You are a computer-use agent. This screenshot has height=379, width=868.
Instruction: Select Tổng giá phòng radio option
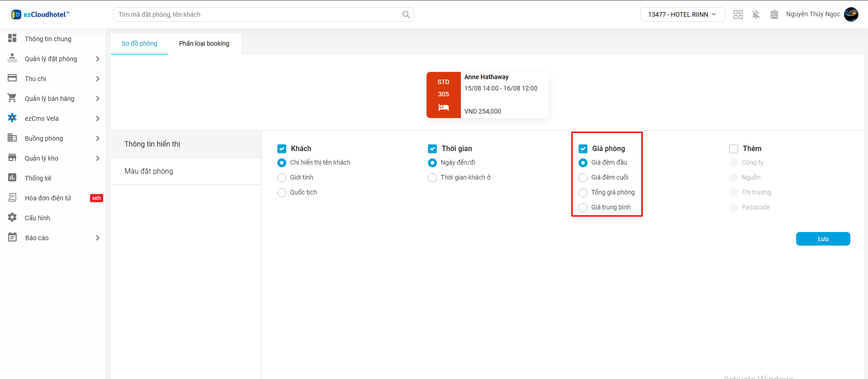583,193
